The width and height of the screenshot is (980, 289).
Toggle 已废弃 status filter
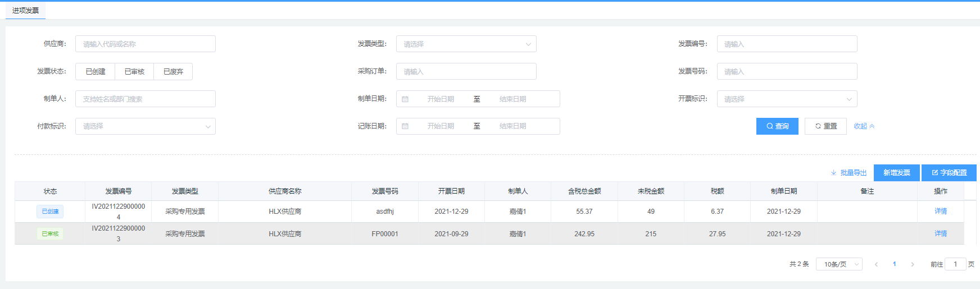click(x=173, y=72)
